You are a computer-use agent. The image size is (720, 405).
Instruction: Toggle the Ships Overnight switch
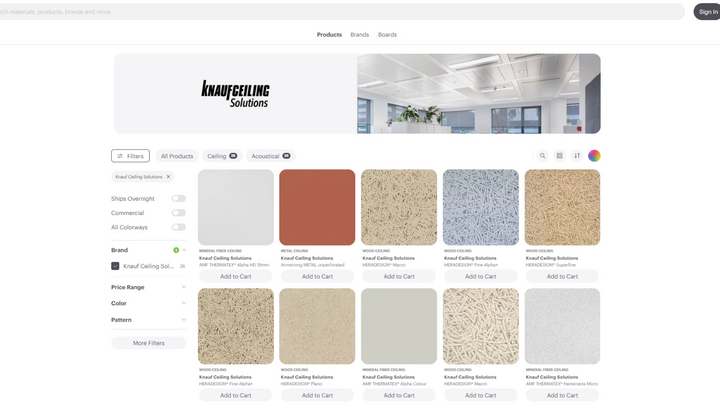(x=179, y=198)
